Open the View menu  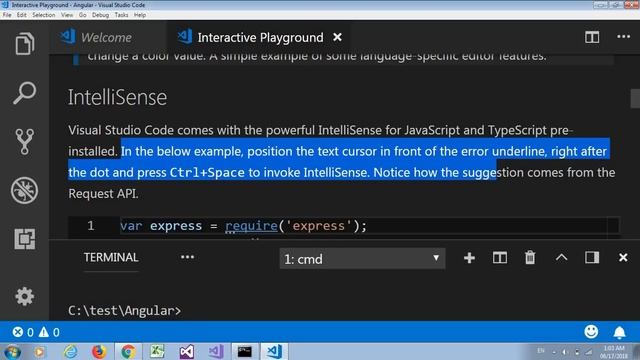67,15
